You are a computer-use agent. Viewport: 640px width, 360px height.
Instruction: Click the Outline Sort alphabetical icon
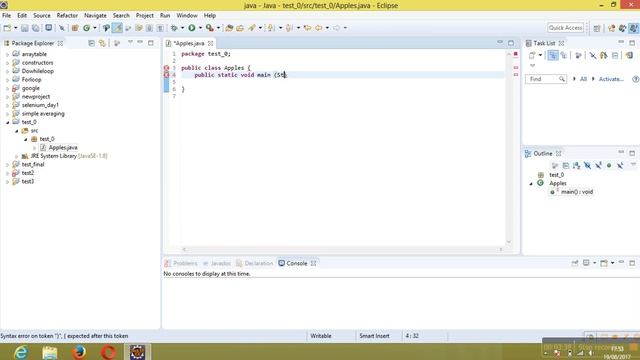coord(576,165)
